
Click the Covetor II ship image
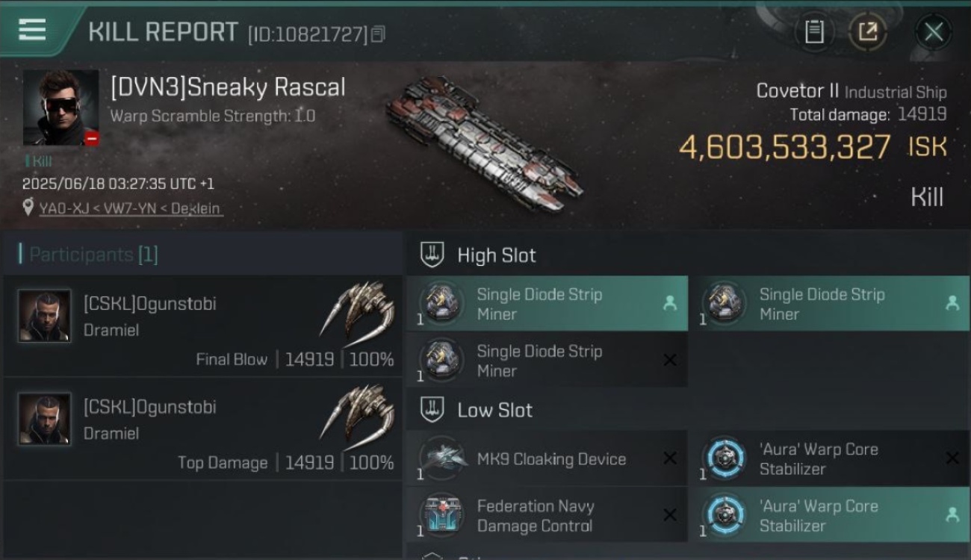(x=484, y=136)
